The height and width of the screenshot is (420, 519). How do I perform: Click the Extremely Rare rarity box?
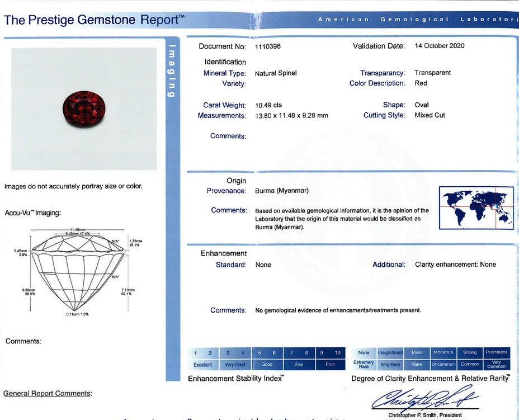point(364,365)
